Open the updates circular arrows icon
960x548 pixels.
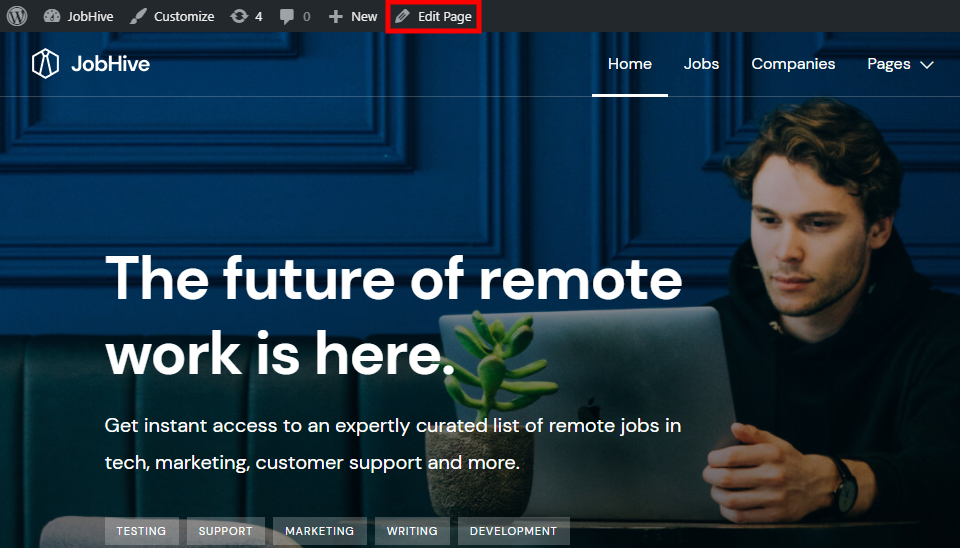point(239,16)
